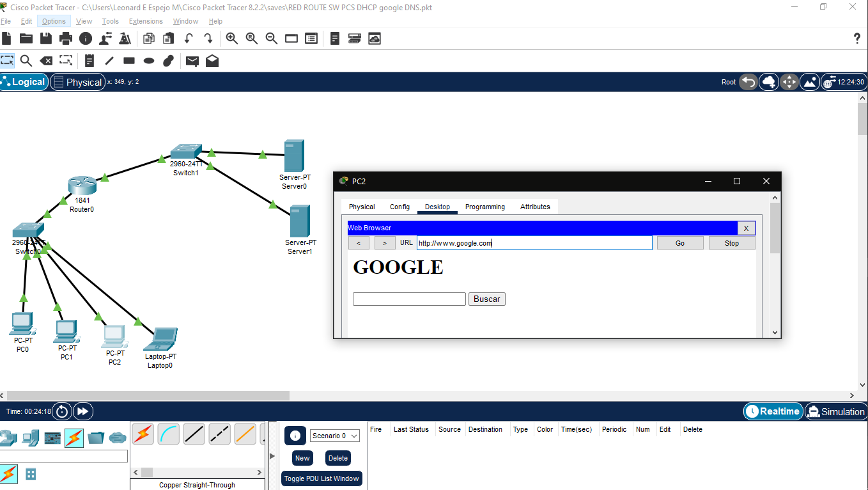Click the Buscar button
The width and height of the screenshot is (868, 490).
487,299
